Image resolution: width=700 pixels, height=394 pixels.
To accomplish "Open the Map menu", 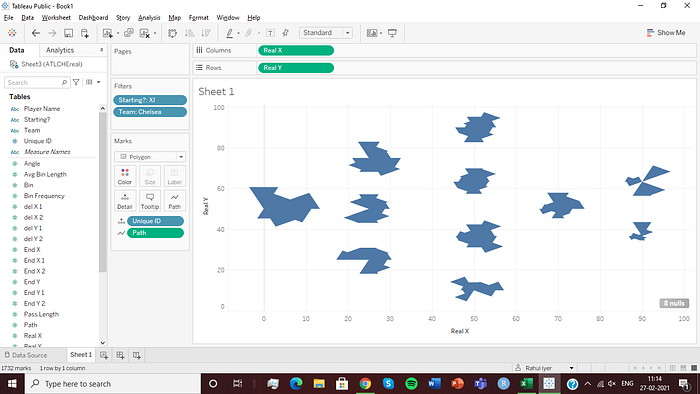I will [x=175, y=17].
